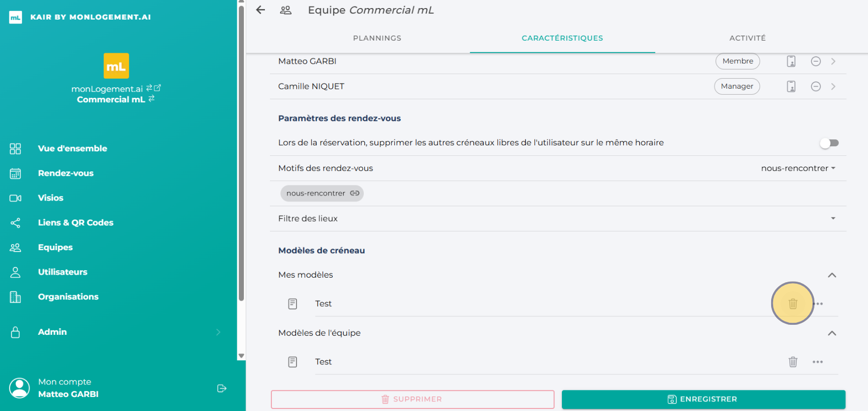868x411 pixels.
Task: Open the Motifs des rendez-vous dropdown
Action: click(798, 168)
